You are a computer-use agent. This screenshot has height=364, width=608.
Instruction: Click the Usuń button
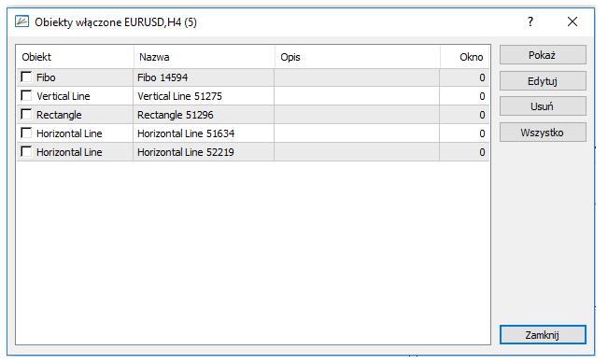click(543, 106)
